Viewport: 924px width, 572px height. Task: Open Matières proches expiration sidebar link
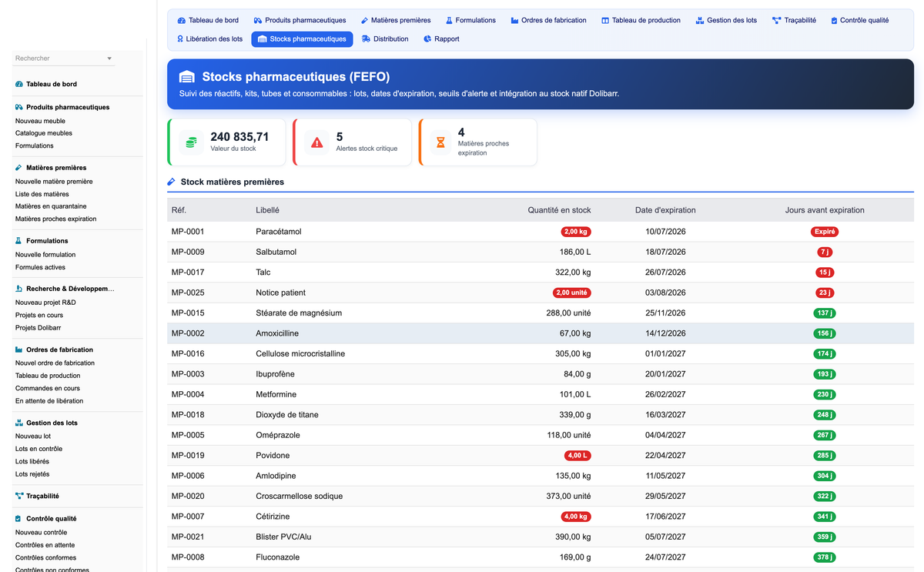pyautogui.click(x=56, y=219)
